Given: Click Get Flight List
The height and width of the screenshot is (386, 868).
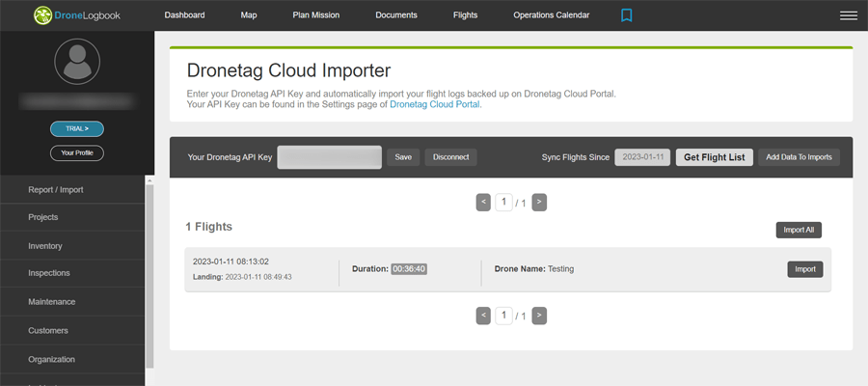Looking at the screenshot, I should (x=714, y=157).
